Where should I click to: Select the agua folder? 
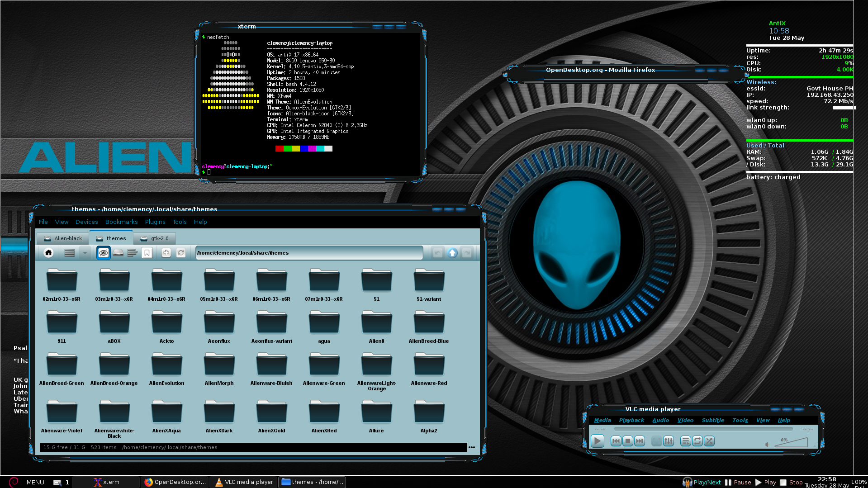(x=324, y=327)
